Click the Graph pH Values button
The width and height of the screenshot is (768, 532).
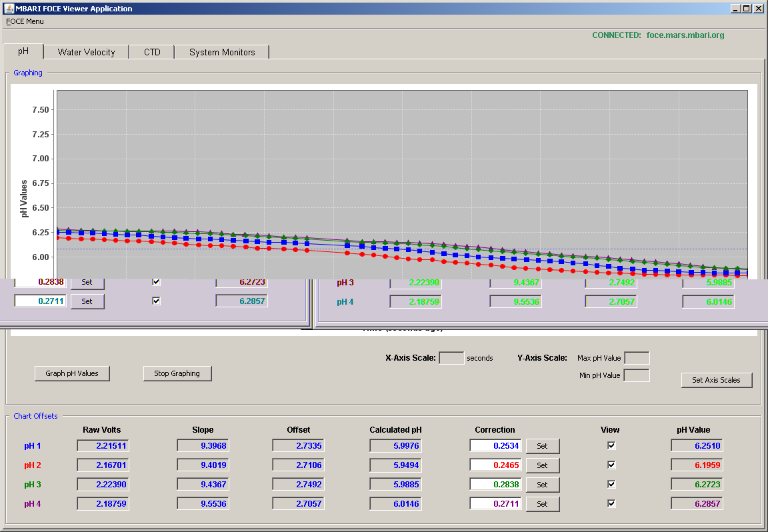[72, 373]
